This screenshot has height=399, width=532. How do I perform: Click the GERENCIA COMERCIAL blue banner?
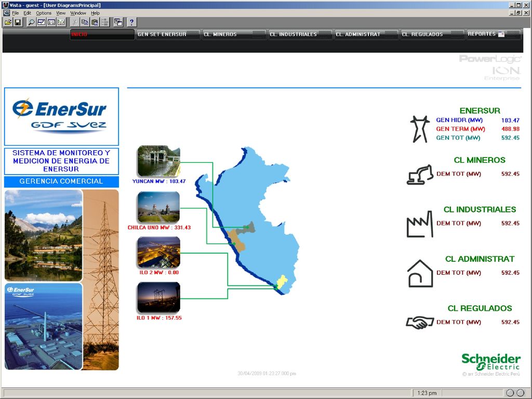tap(61, 181)
